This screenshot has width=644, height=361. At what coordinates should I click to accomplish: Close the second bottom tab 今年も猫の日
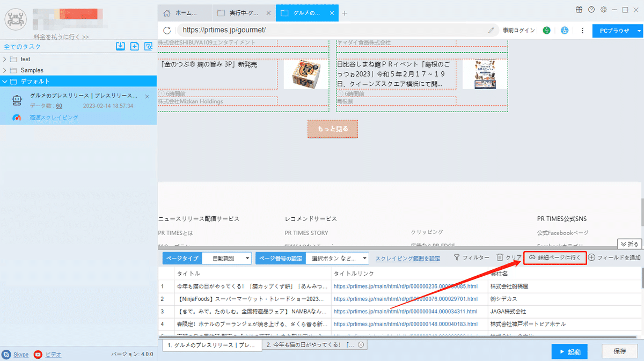click(x=361, y=345)
